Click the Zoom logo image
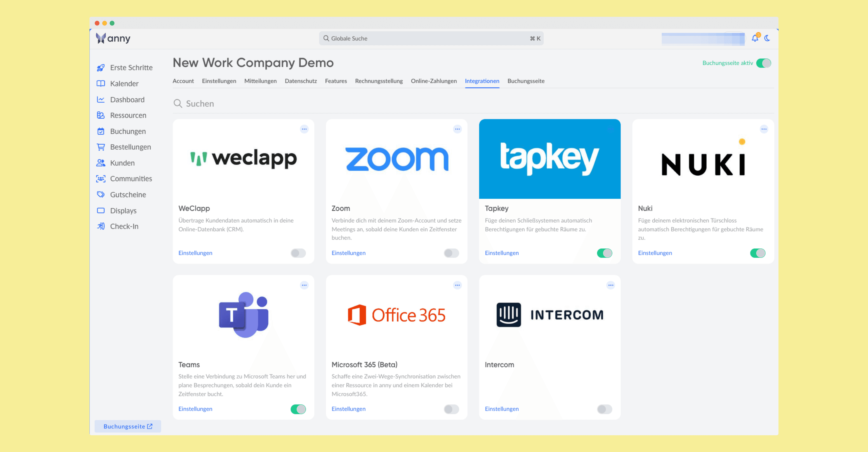The height and width of the screenshot is (452, 868). (397, 159)
